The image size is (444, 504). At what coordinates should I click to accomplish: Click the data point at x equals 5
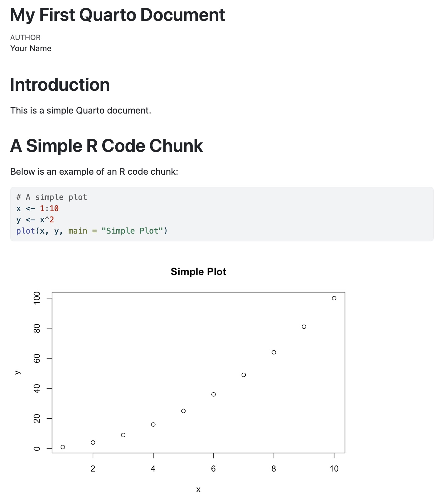[183, 411]
